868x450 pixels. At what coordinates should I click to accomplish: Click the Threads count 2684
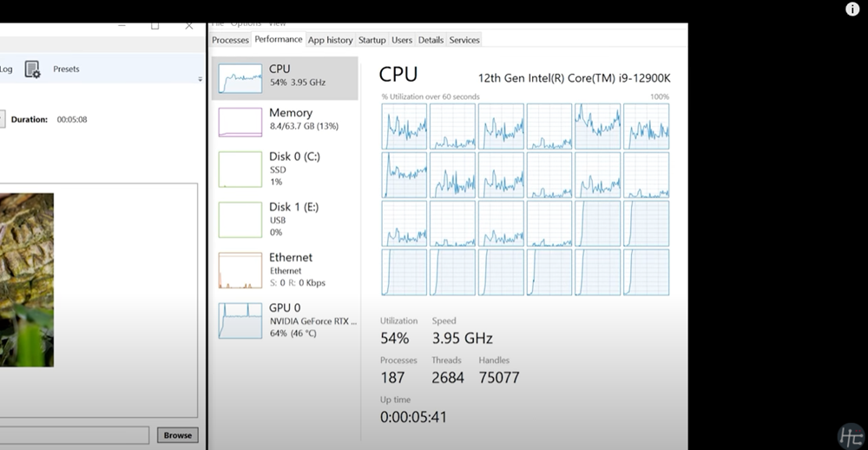pyautogui.click(x=448, y=377)
